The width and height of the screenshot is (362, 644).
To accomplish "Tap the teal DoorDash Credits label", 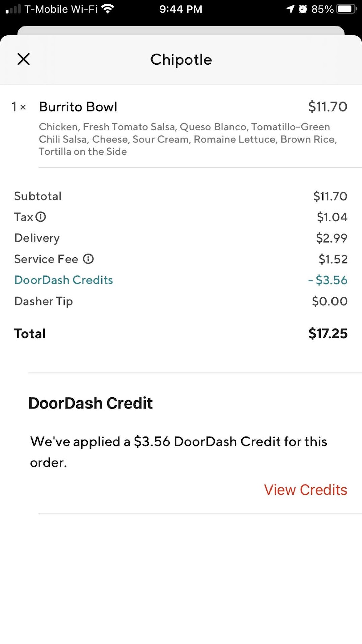I will point(64,280).
